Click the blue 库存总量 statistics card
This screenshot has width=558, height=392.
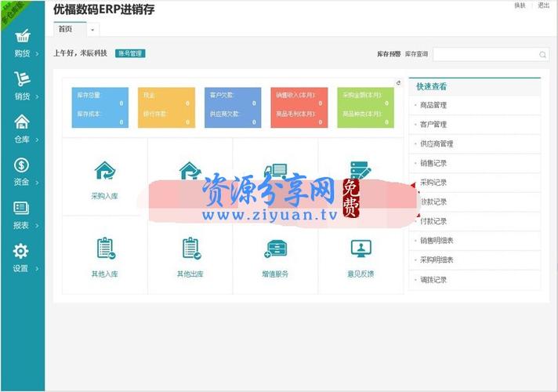point(100,107)
